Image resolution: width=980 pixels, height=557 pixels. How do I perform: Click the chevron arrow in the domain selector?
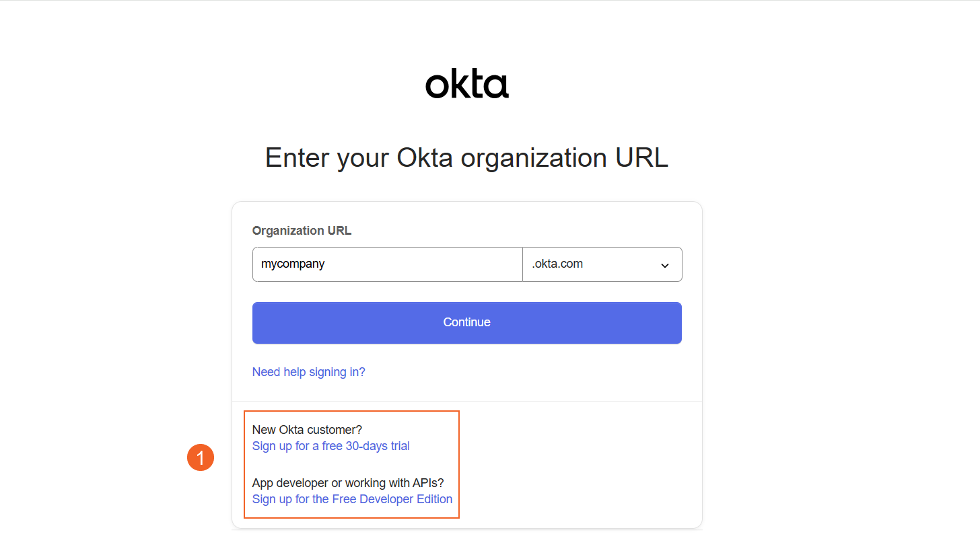664,265
